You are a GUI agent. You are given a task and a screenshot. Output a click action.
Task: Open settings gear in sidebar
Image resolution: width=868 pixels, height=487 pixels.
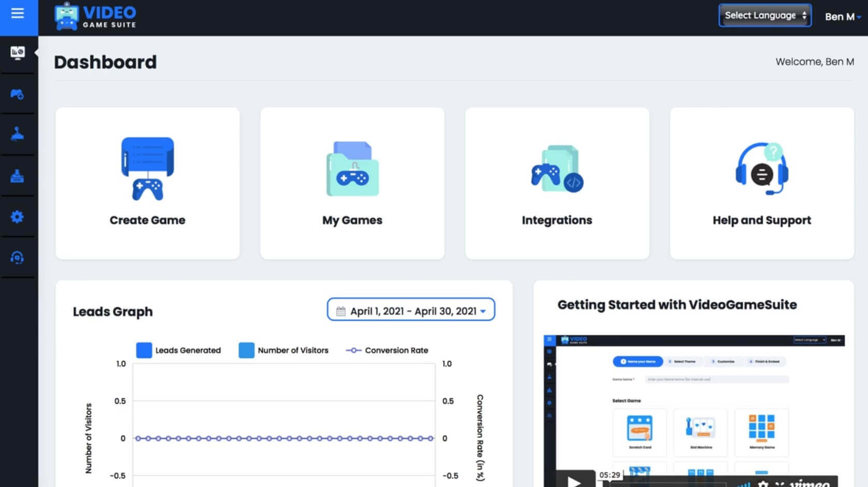click(17, 217)
